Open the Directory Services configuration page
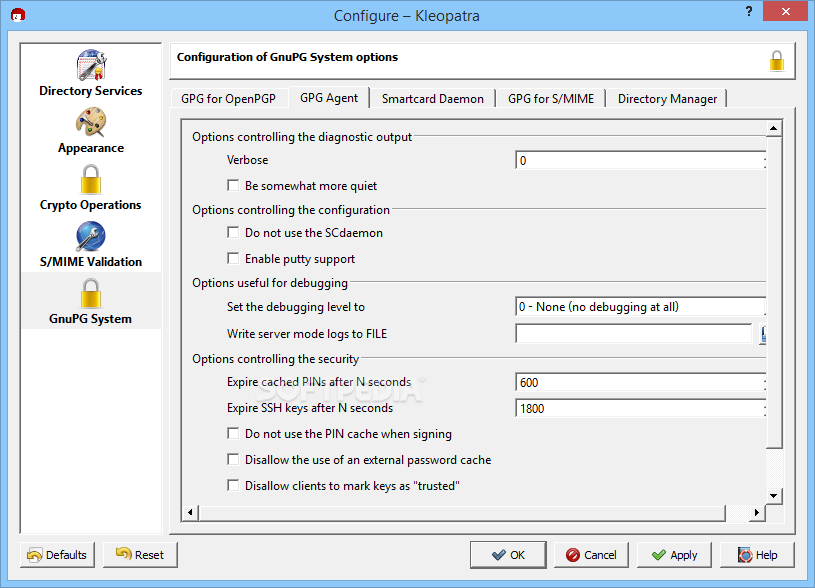 91,73
